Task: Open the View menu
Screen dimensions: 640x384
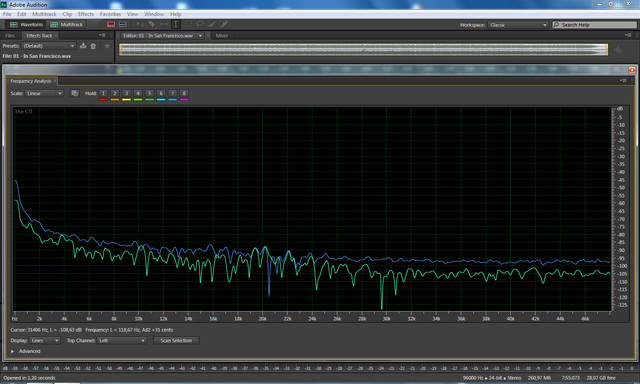Action: coord(132,14)
